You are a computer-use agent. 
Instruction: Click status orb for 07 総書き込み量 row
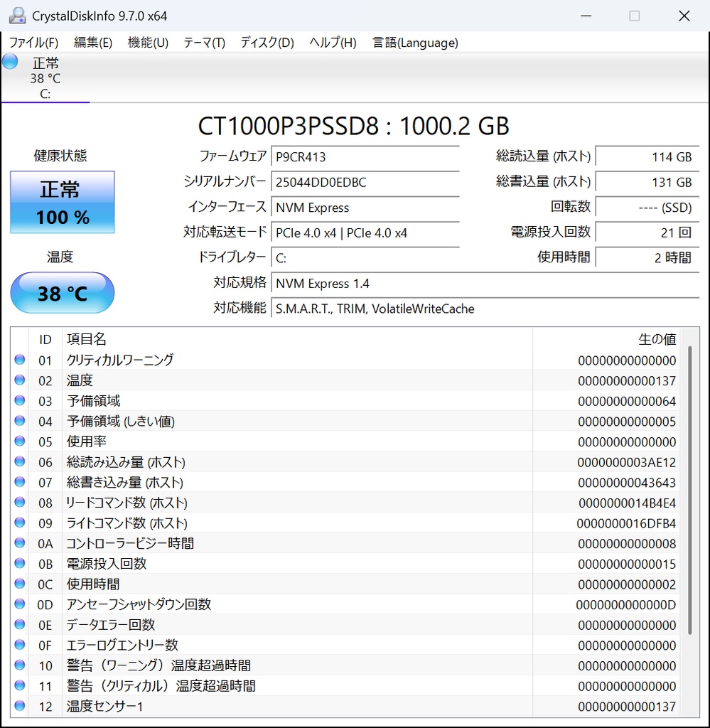19,482
